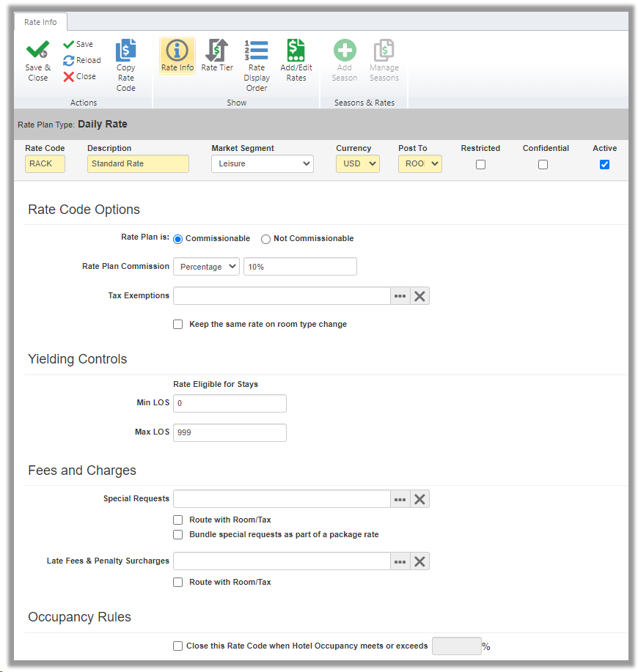638x672 pixels.
Task: Click the Rate Code input field
Action: (45, 163)
